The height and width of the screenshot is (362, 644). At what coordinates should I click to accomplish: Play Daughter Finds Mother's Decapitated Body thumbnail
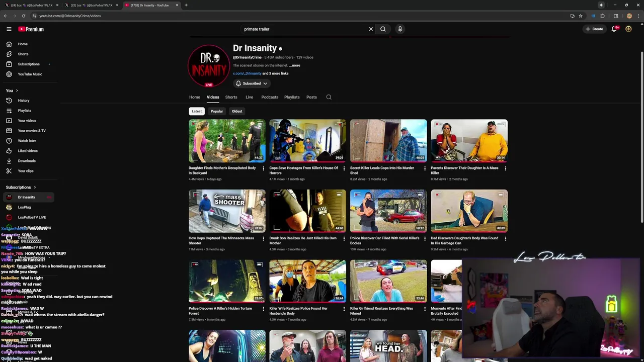(x=227, y=140)
